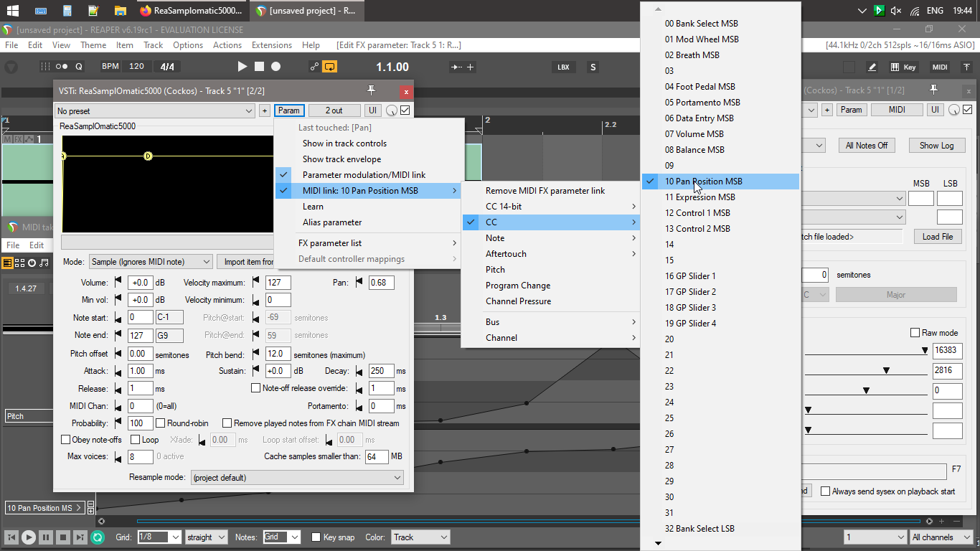Stop playback with the main transport Stop button
This screenshot has height=551, width=980.
click(259, 67)
